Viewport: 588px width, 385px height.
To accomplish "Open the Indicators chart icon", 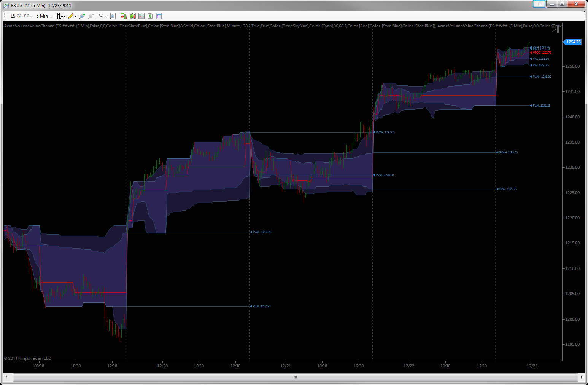I will 141,16.
